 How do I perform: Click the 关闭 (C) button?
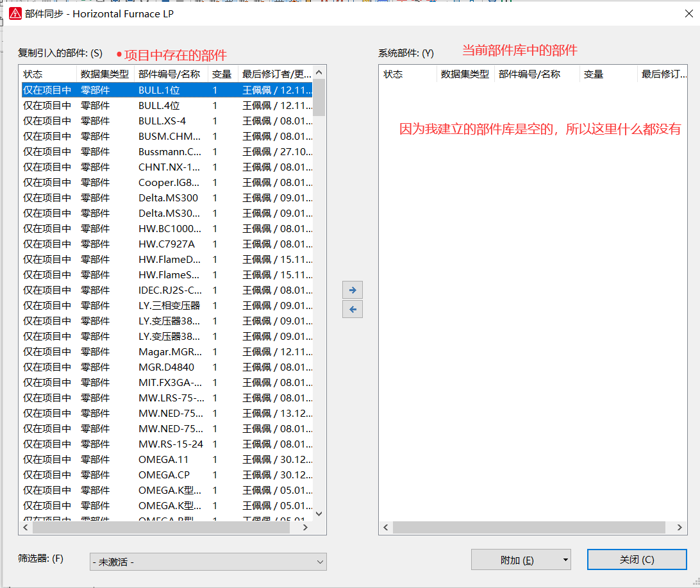637,559
